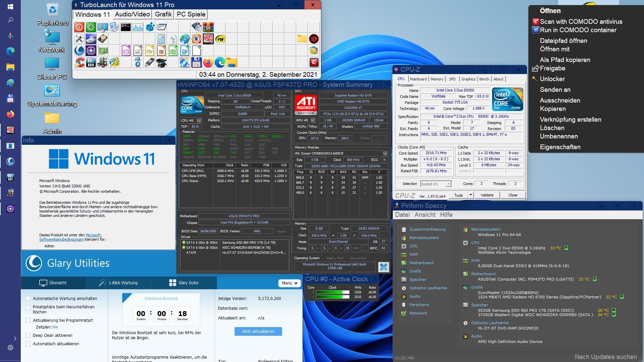
Task: Select Eigenschaften from the context menu
Action: point(560,147)
